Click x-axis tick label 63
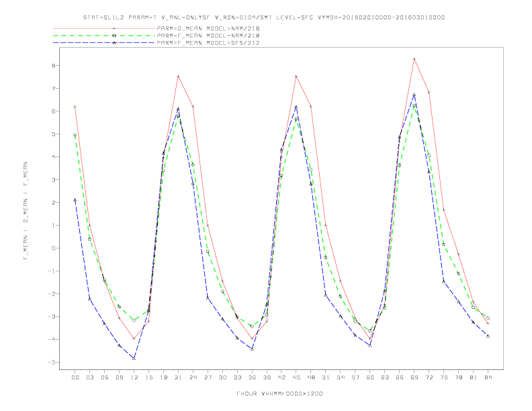 pos(384,377)
